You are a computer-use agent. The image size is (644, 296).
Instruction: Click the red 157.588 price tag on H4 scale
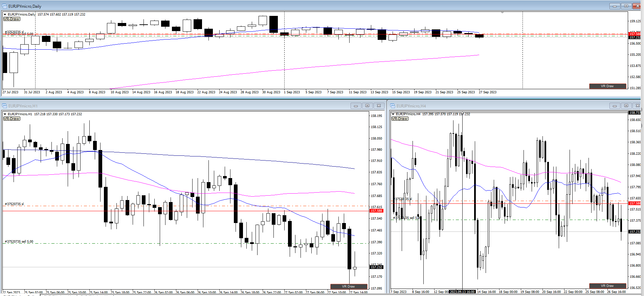click(x=635, y=203)
